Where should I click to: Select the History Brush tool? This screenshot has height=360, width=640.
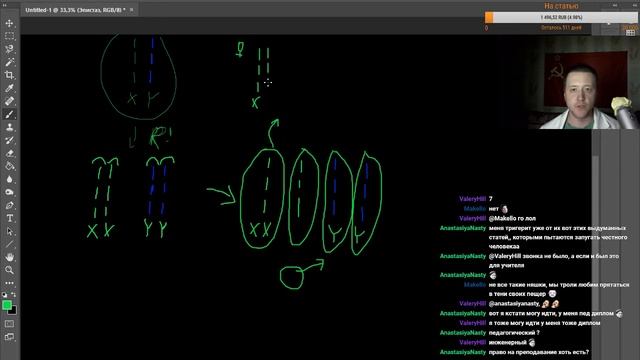tap(9, 140)
